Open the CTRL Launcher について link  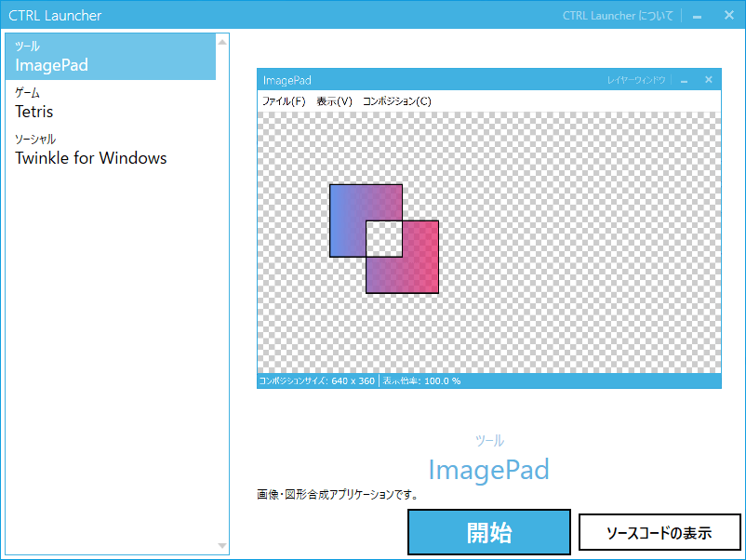pyautogui.click(x=617, y=15)
